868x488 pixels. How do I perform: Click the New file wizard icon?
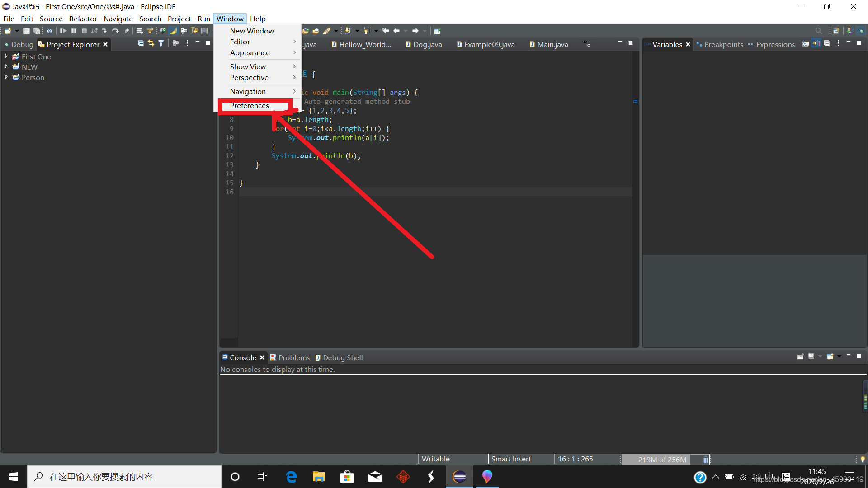tap(8, 31)
